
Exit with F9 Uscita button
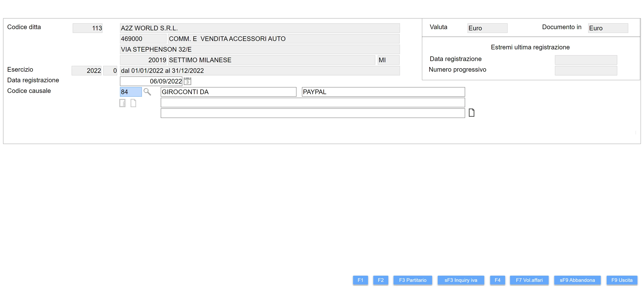click(622, 280)
